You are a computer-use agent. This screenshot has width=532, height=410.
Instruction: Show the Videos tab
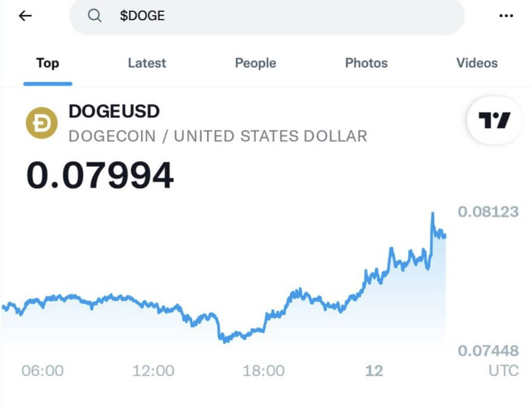[476, 63]
